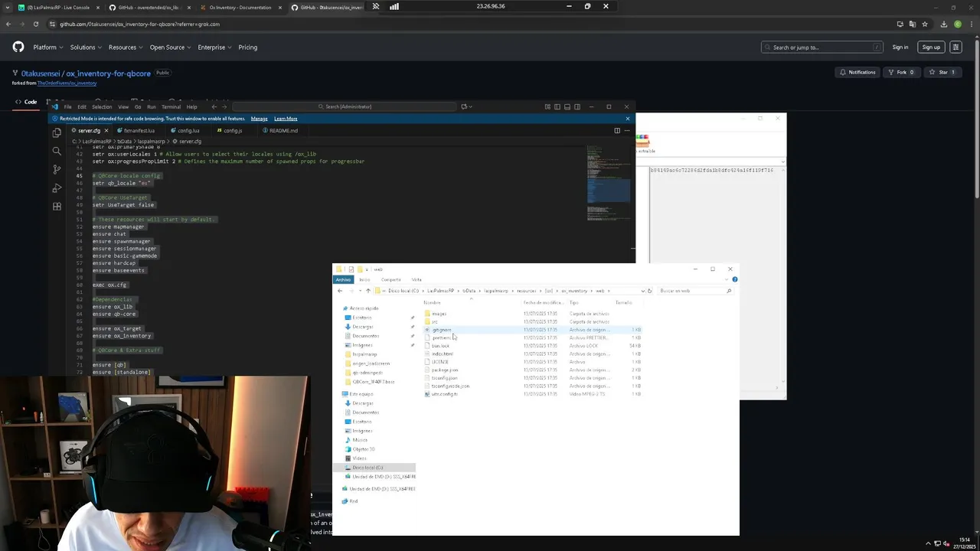Click refresh icon next to address bar

[649, 291]
